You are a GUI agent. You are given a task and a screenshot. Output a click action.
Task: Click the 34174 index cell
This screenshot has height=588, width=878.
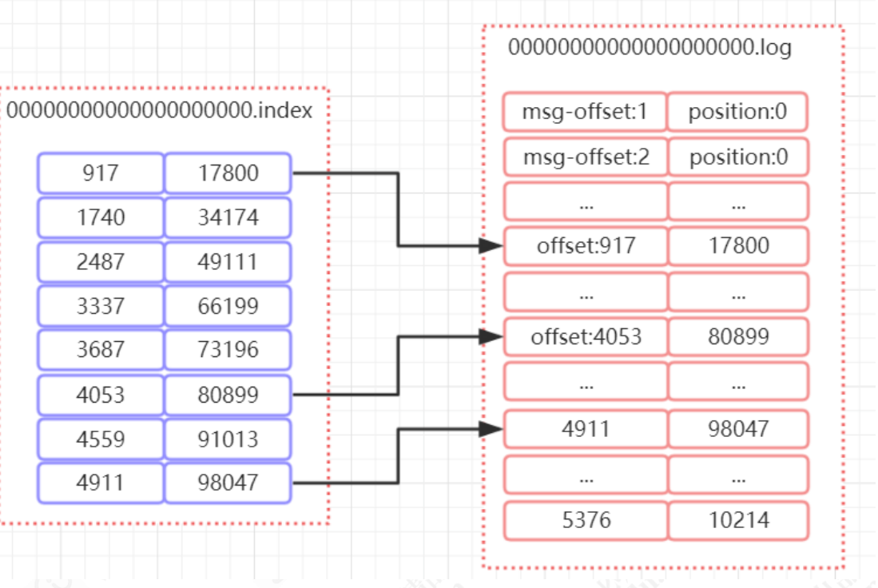[228, 217]
